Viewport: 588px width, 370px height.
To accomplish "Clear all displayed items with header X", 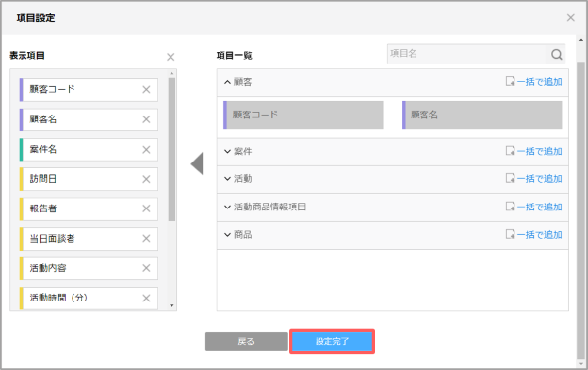I will coord(171,57).
